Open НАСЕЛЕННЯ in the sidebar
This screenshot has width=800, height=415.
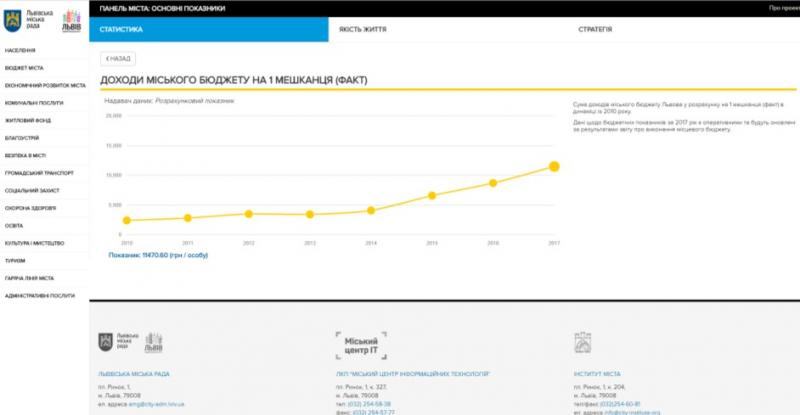click(20, 51)
